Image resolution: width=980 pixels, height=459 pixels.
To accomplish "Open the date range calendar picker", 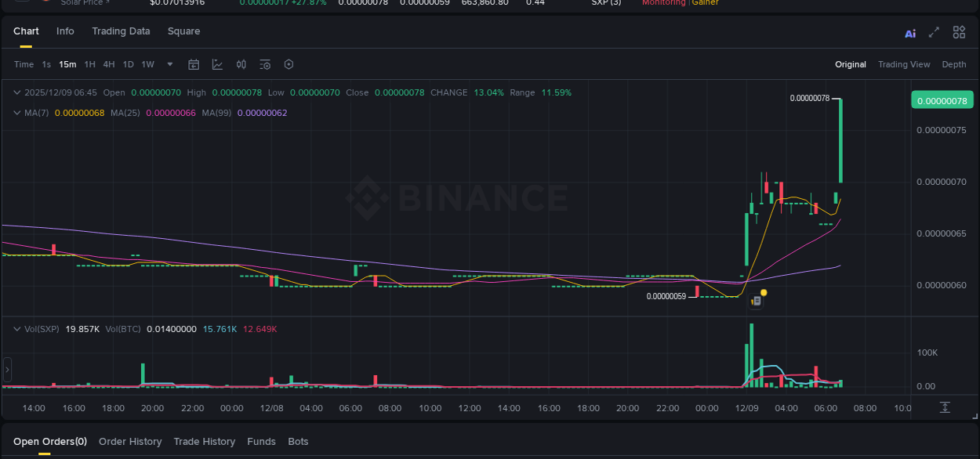I will point(194,64).
